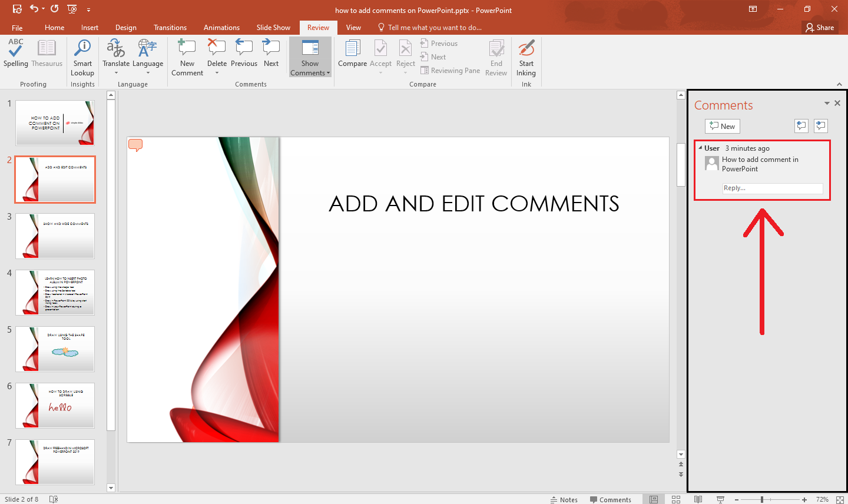Open the File menu
The image size is (848, 504).
click(18, 28)
